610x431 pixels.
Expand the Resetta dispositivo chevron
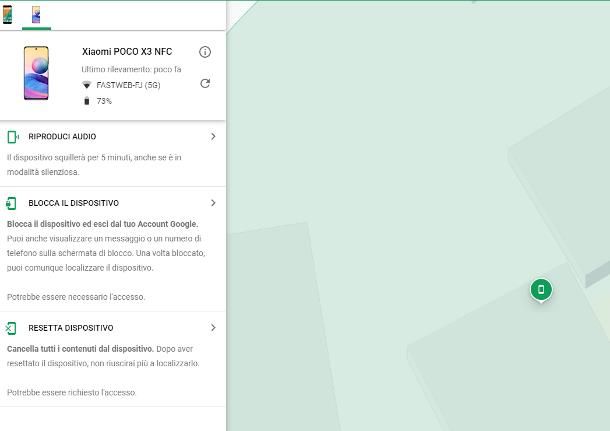(213, 328)
